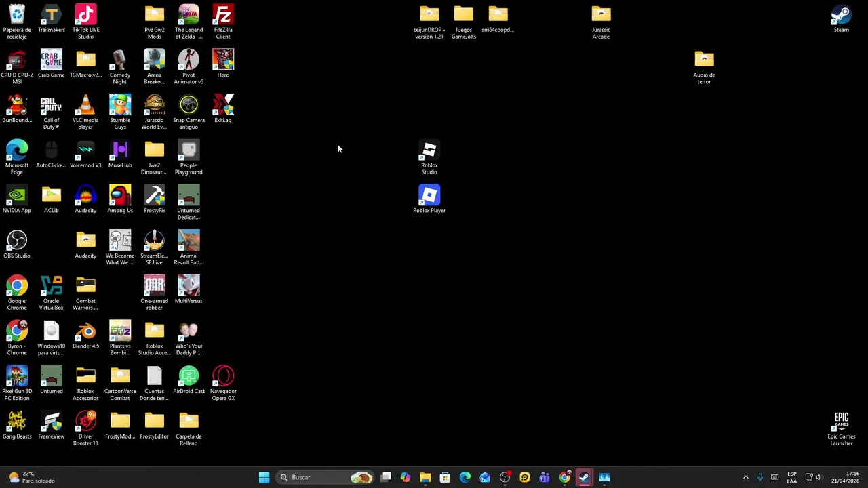Select the Driver Booster 13 shortcut
868x488 pixels.
[x=85, y=428]
